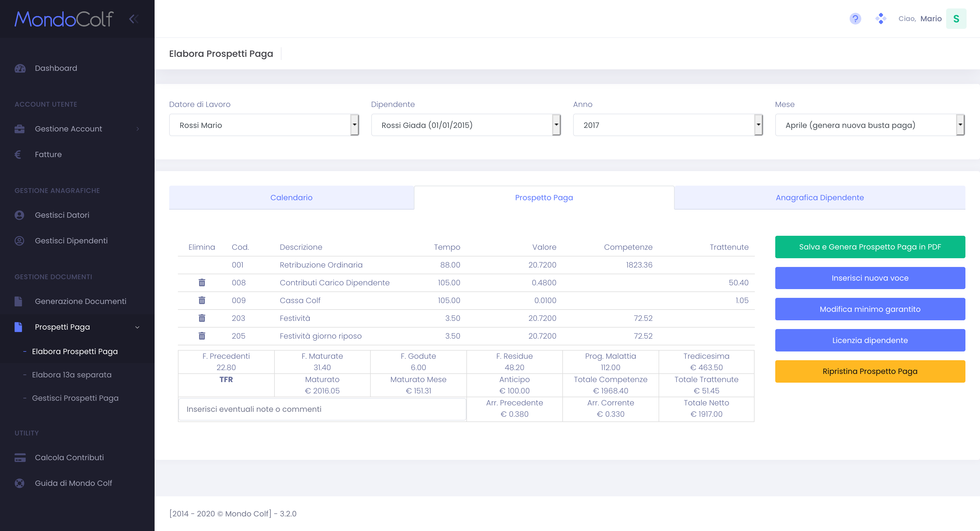Open the user avatar S menu

[x=956, y=19]
